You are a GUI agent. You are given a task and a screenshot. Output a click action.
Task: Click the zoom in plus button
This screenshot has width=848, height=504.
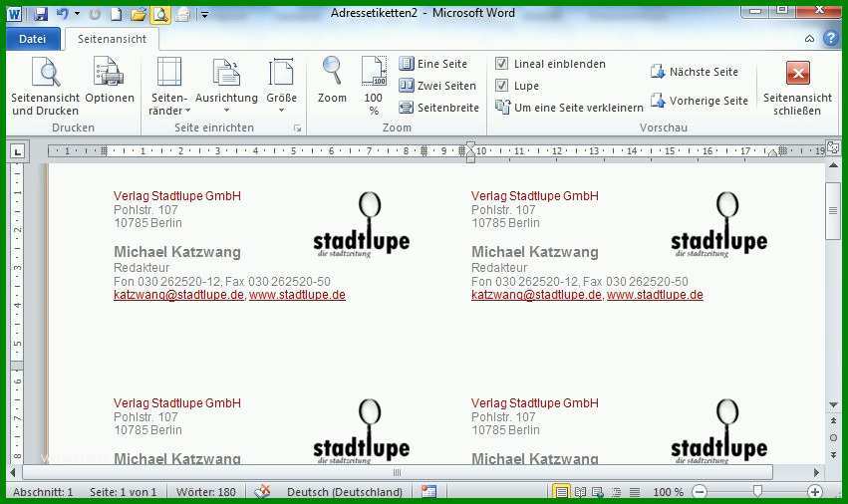tap(815, 492)
